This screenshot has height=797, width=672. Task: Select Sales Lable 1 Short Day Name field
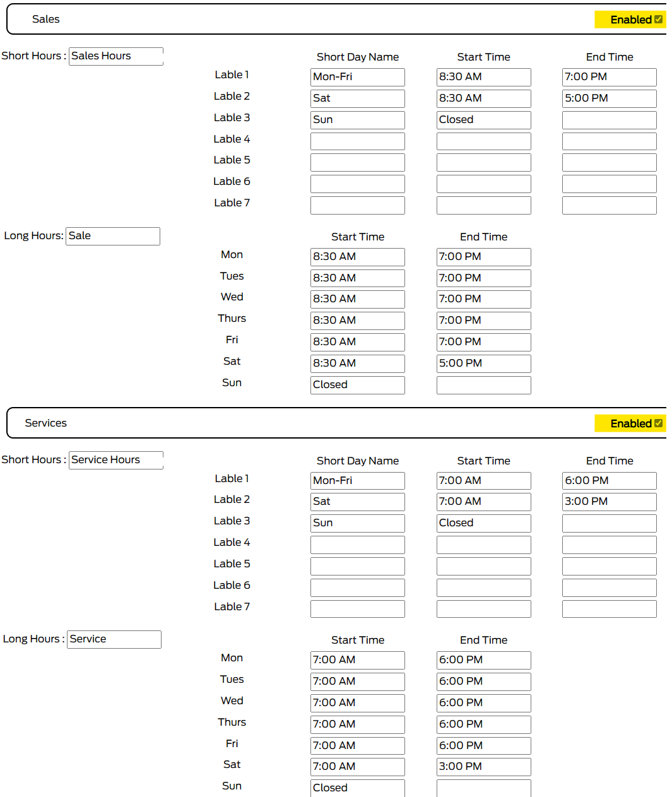tap(358, 77)
